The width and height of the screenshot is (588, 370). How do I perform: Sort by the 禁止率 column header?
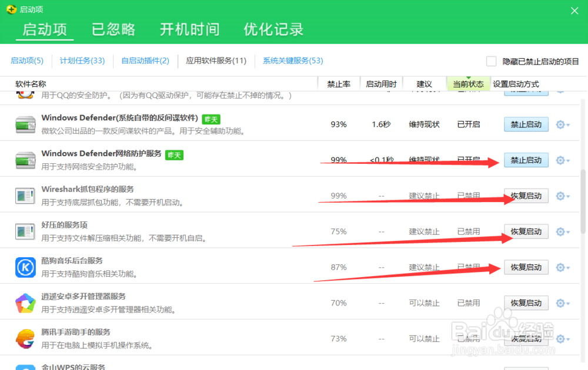pyautogui.click(x=339, y=84)
